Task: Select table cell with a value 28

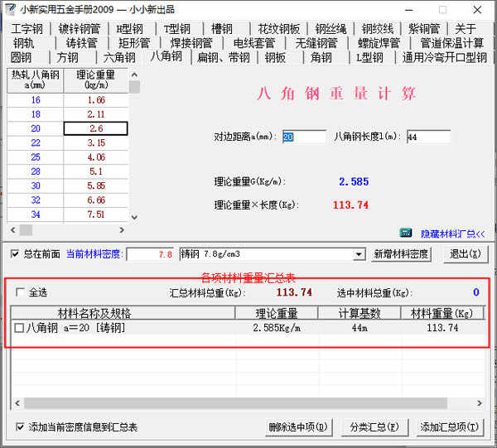Action: point(36,171)
